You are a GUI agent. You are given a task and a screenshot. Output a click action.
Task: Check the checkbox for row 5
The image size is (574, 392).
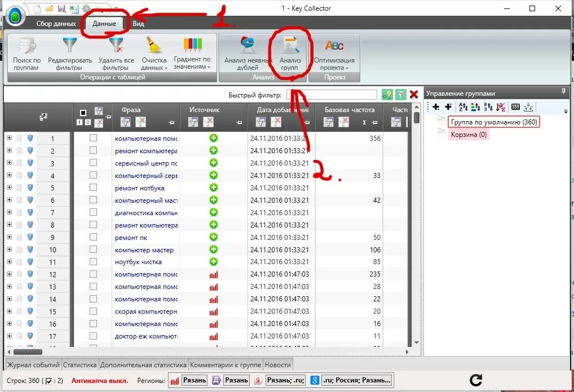pyautogui.click(x=94, y=188)
